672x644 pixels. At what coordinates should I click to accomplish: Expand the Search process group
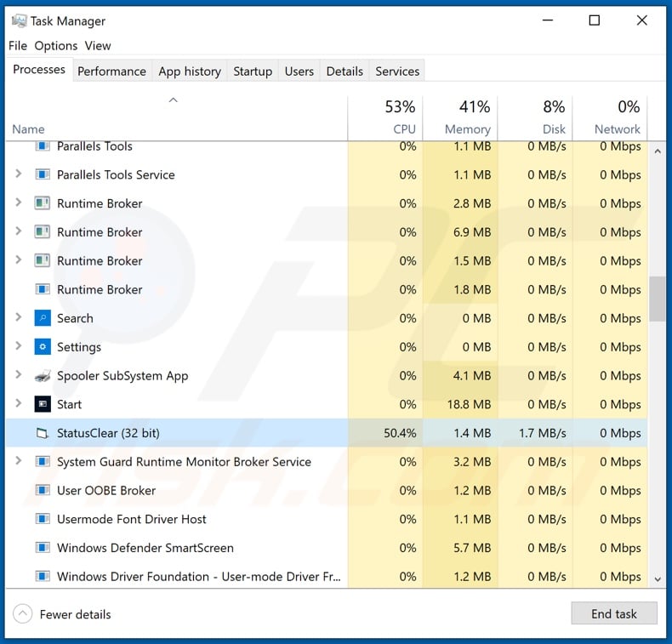(19, 317)
